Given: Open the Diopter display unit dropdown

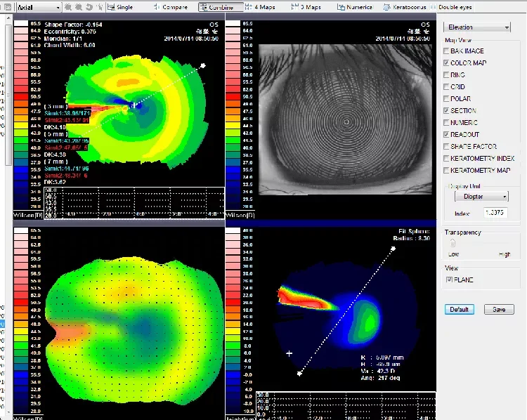Looking at the screenshot, I should 476,197.
